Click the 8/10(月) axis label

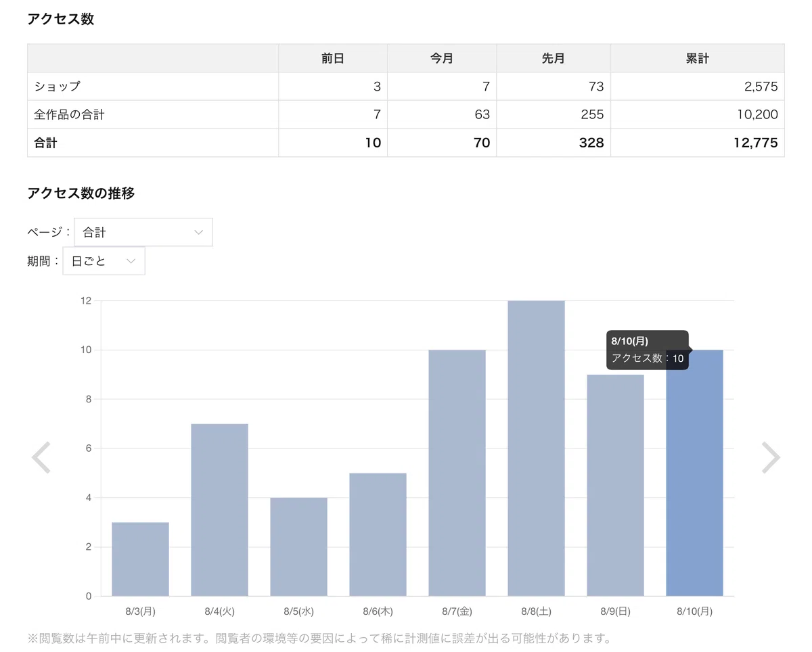pyautogui.click(x=694, y=611)
